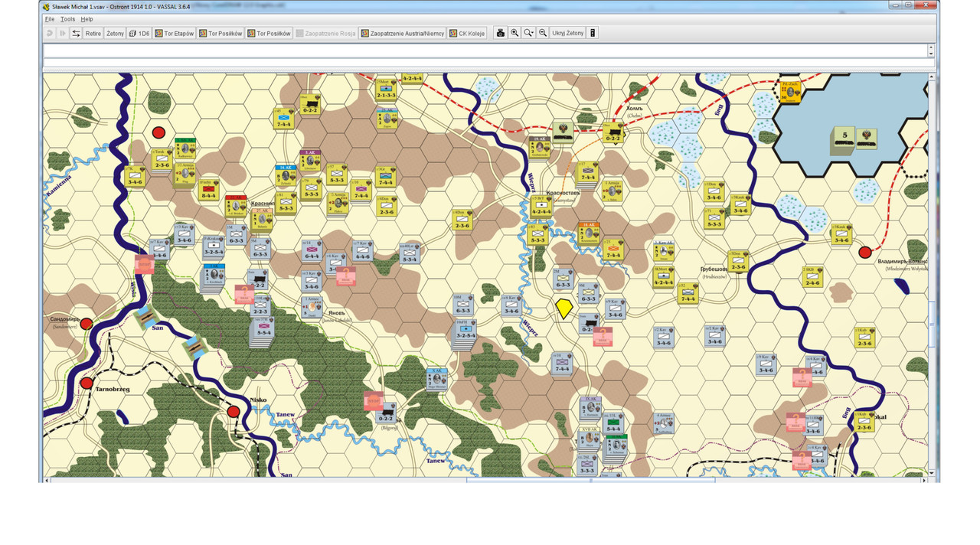Select the 1M 6-3-3 grey counter
Screen dimensions: 980x545
236,235
